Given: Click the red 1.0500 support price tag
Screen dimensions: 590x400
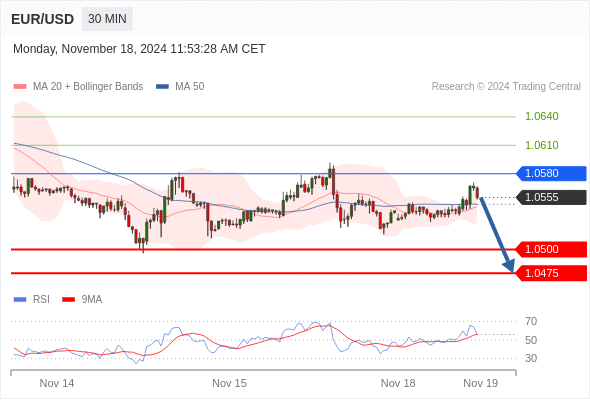Looking at the screenshot, I should click(551, 249).
